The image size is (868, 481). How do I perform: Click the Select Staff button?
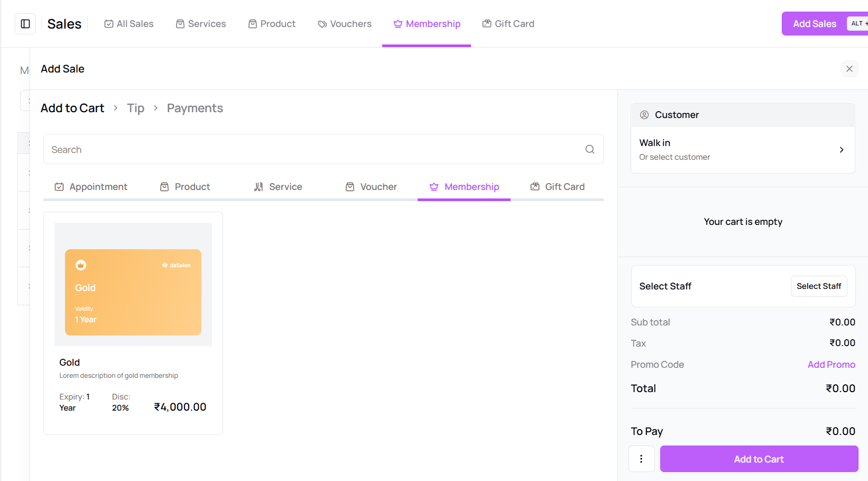[x=819, y=286]
